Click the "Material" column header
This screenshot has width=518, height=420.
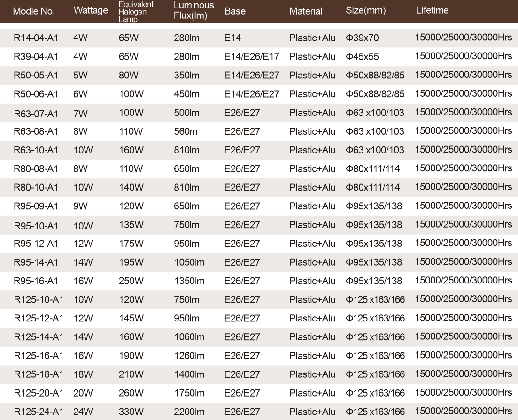306,11
